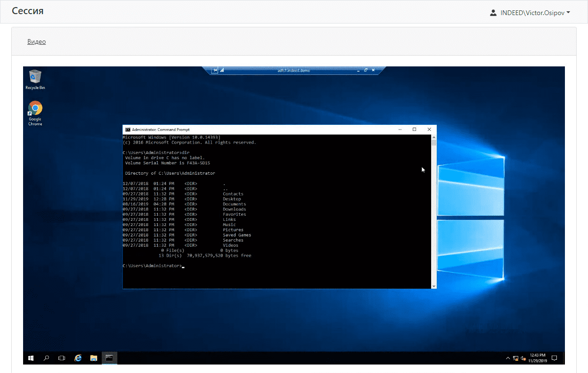This screenshot has width=588, height=373.
Task: Open taskbar Search magnifier
Action: coord(46,358)
